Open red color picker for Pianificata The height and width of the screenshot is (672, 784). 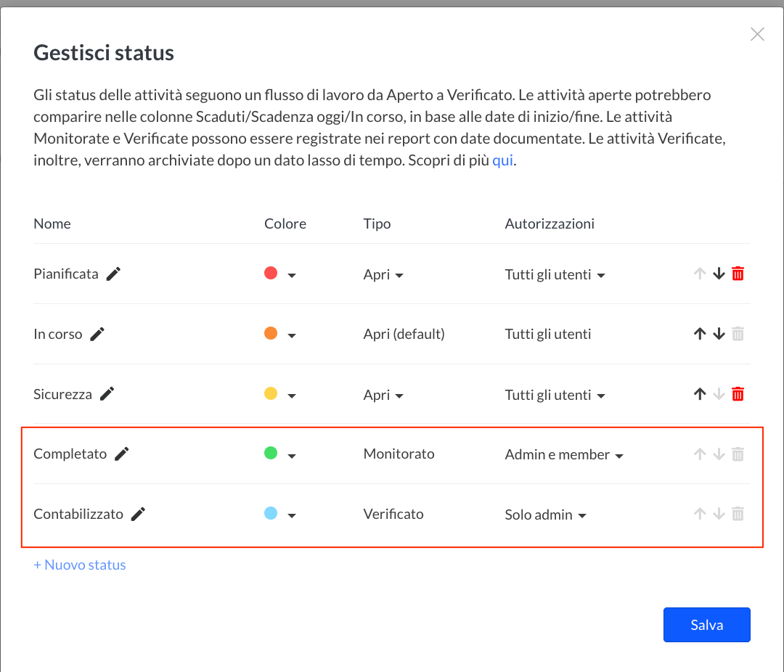coord(280,274)
